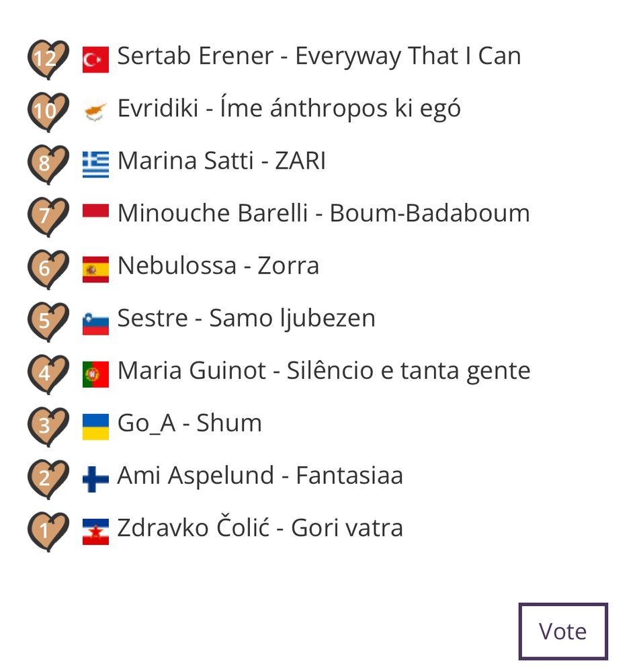Click the Turkey flag icon
Viewport: 639px width, 672px height.
(x=95, y=60)
